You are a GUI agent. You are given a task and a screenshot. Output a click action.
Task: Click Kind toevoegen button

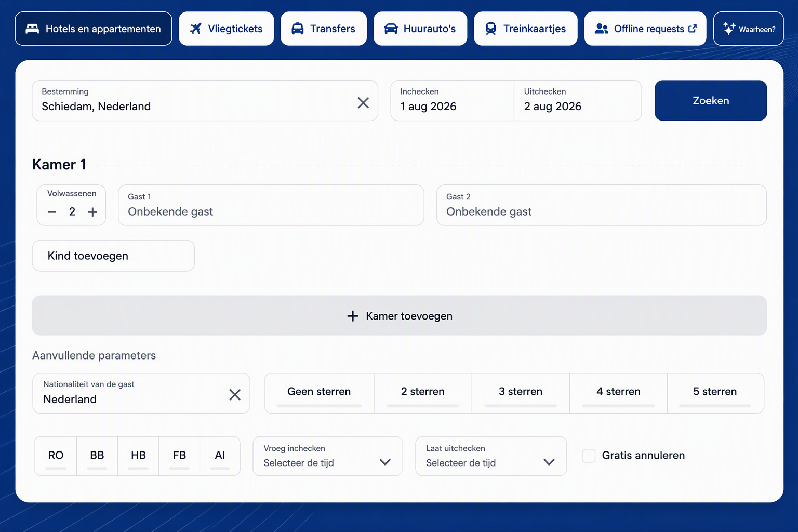tap(113, 256)
